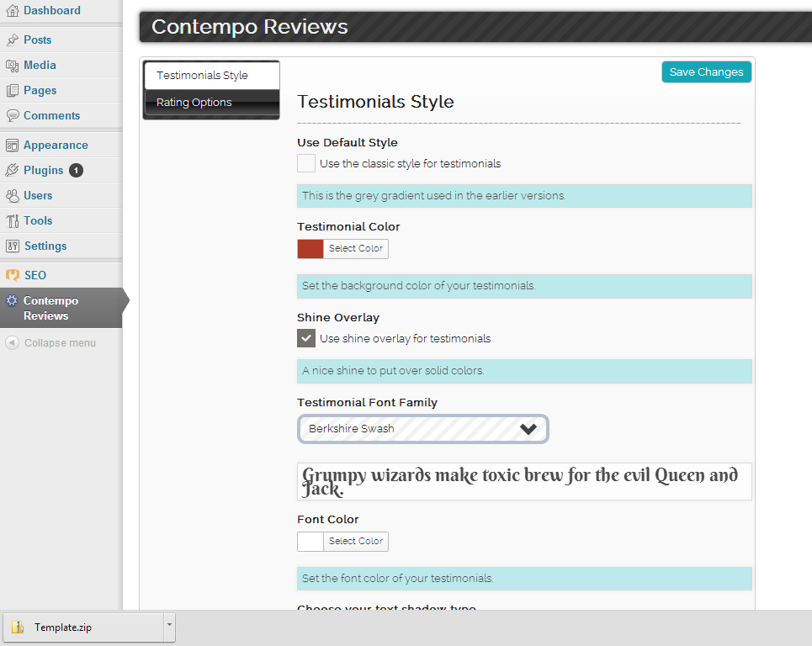Enable the classic style for testimonials checkbox
Image resolution: width=812 pixels, height=646 pixels.
coord(306,163)
